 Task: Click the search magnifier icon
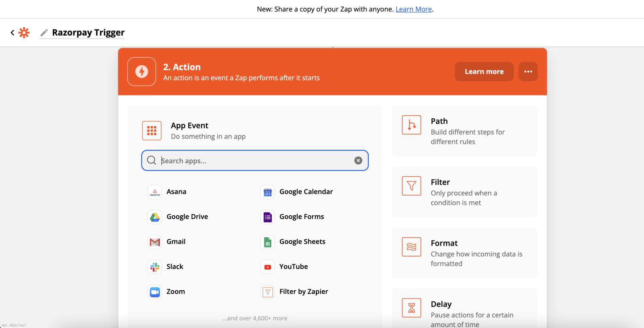point(152,160)
